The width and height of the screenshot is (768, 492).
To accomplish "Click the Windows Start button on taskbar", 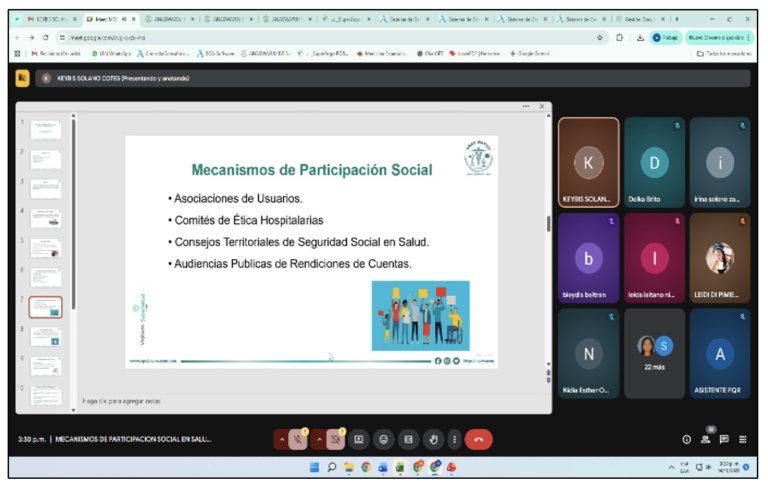I will (x=312, y=467).
